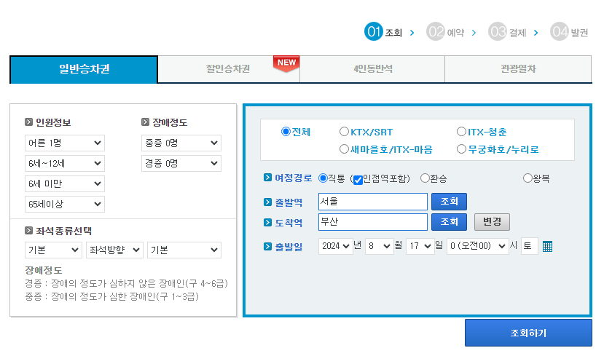
Task: Open the 4인동반석 tab
Action: point(372,69)
